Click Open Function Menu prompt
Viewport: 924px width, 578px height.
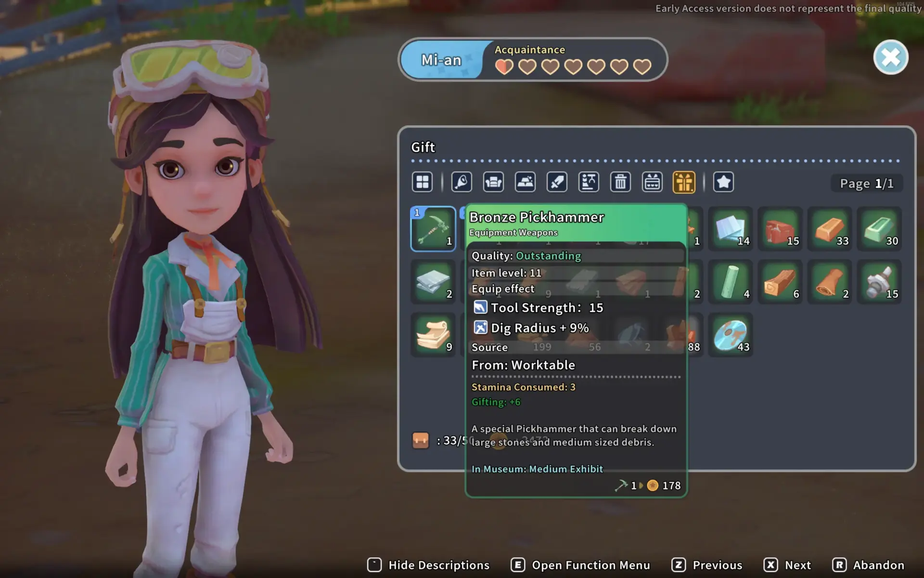tap(580, 565)
